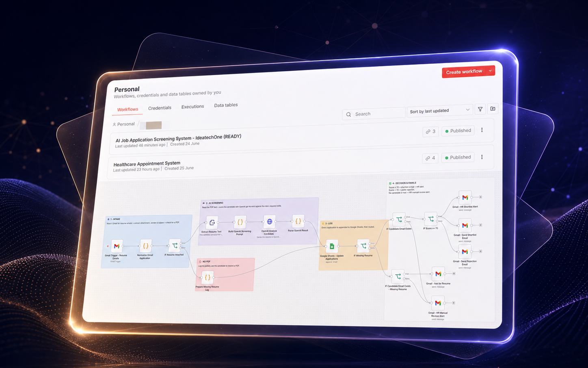This screenshot has width=588, height=368.
Task: Click the Published badge on Healthcare Appointment System
Action: point(458,157)
